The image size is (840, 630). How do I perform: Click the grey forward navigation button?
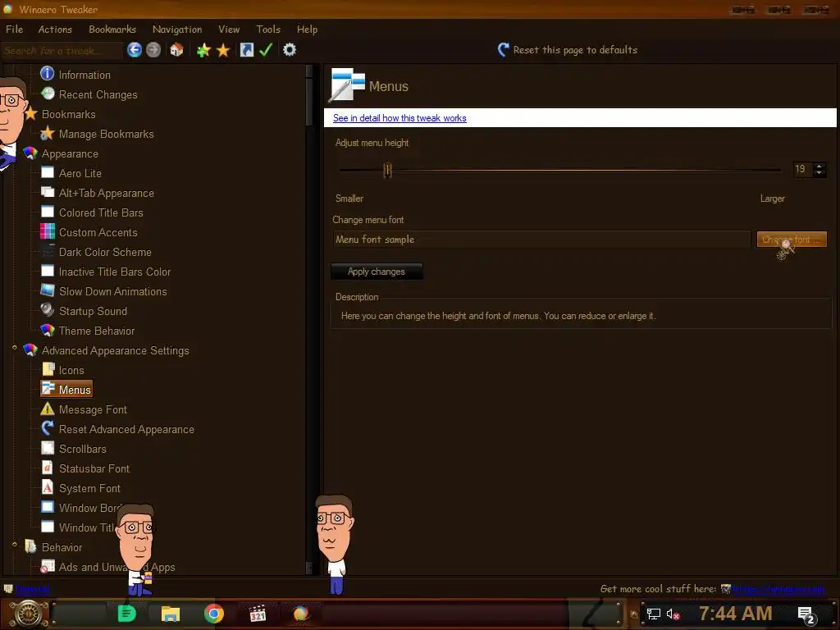coord(153,50)
